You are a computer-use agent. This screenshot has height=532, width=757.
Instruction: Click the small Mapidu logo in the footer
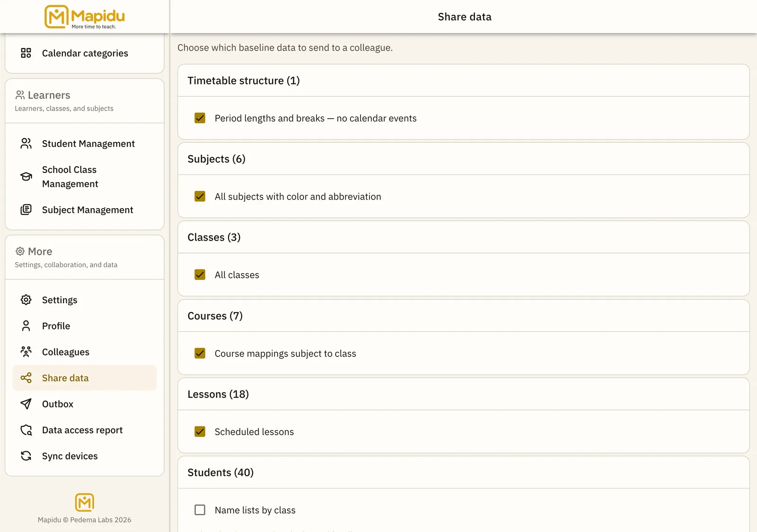[x=85, y=502]
